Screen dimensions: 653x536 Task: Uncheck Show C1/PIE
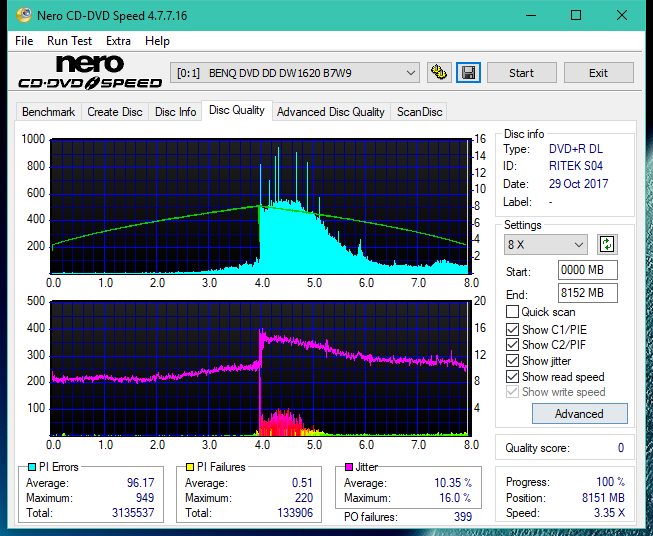(x=512, y=329)
